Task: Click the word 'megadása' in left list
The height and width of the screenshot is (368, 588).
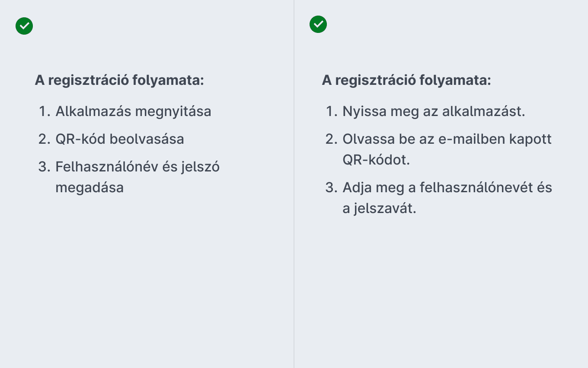Action: [x=89, y=187]
